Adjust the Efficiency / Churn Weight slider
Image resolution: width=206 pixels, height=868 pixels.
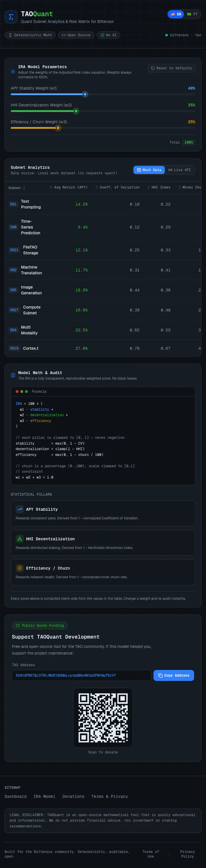click(103, 128)
